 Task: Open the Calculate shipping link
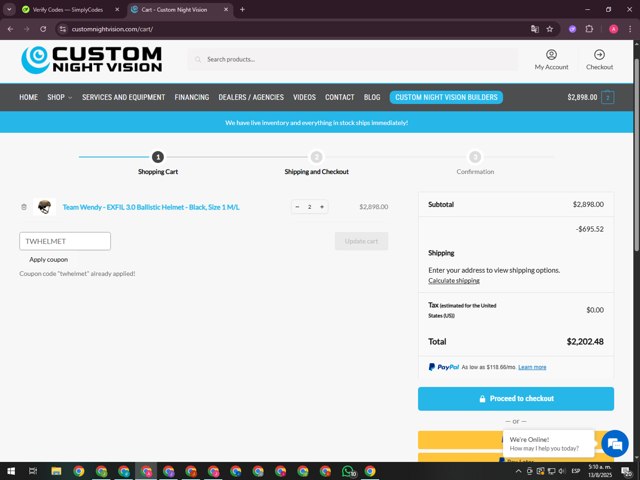(x=454, y=281)
